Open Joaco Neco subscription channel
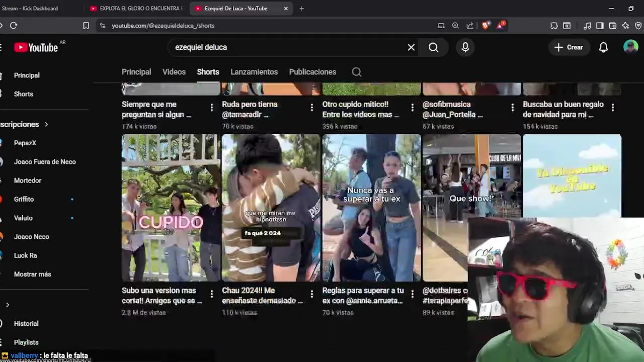The height and width of the screenshot is (362, 644). [32, 237]
